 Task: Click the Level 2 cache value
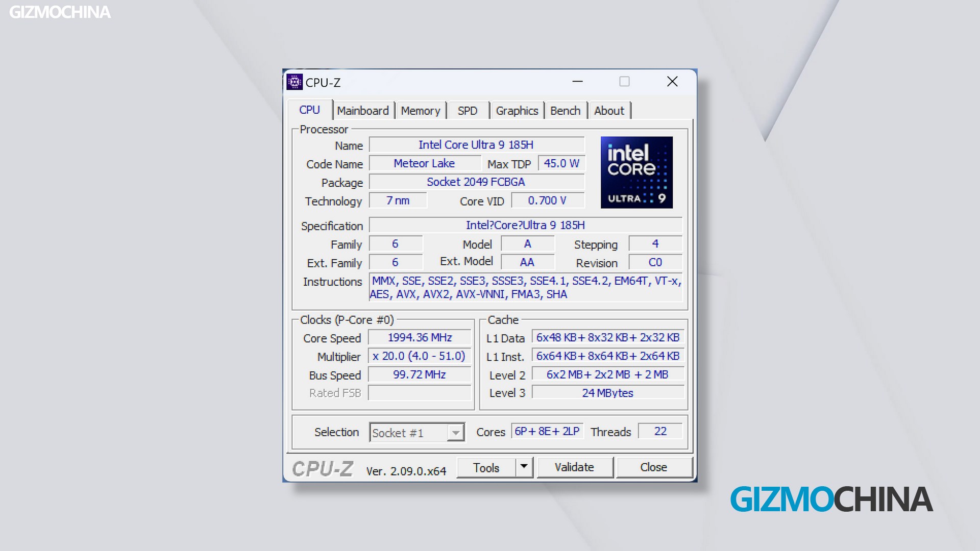[608, 374]
